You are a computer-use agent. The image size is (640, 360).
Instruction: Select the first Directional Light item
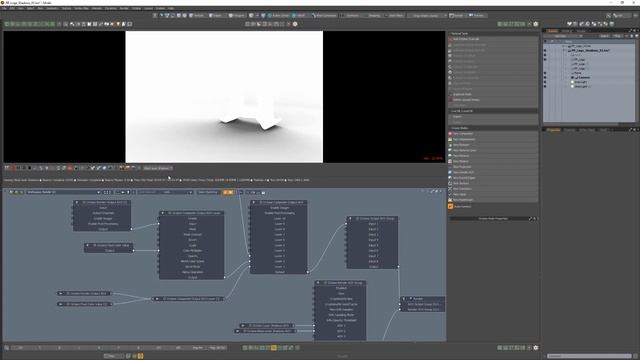click(x=580, y=82)
